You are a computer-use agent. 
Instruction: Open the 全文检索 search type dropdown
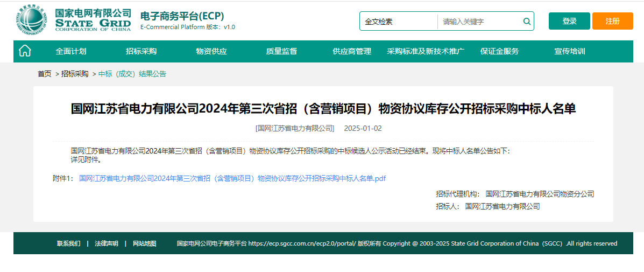tap(399, 22)
